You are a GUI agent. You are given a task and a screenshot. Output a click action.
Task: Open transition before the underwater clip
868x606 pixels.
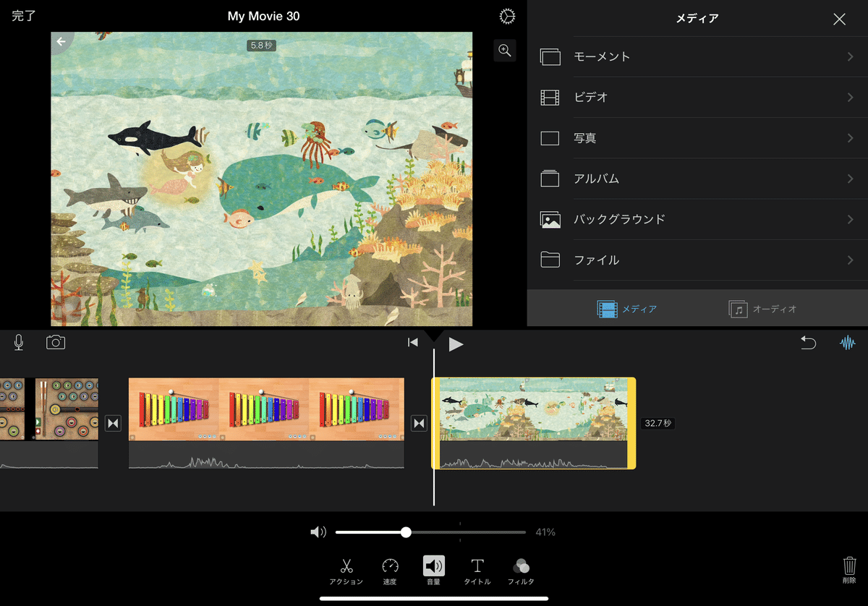point(420,423)
